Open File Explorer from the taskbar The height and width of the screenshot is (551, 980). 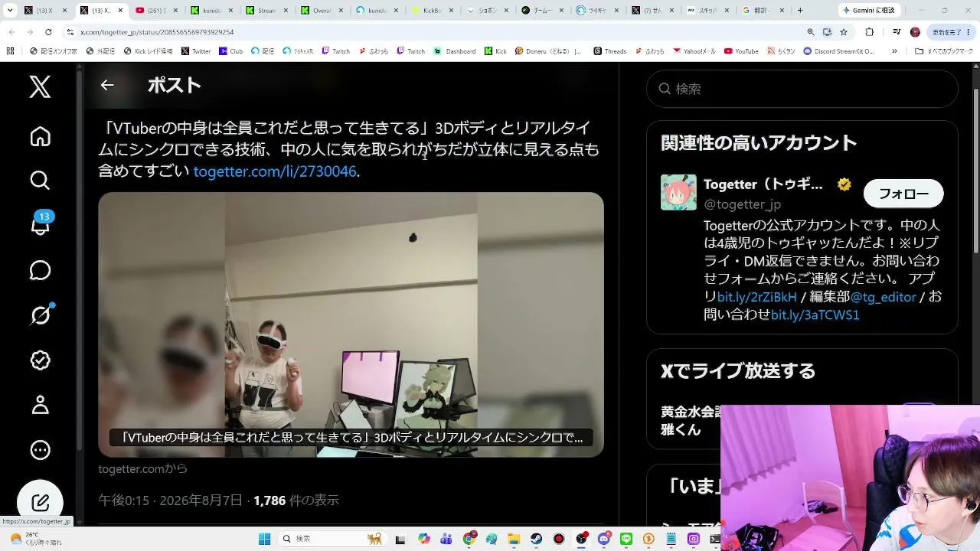click(514, 539)
